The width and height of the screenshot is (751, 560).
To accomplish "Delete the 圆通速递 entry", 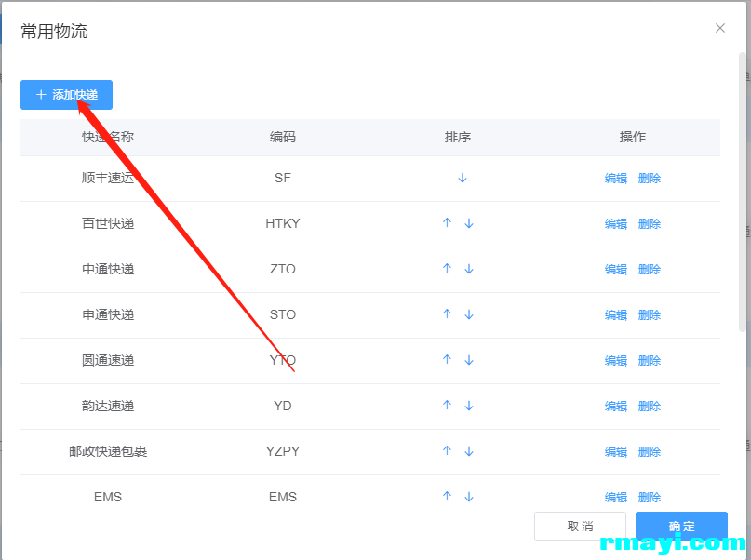I will coord(650,360).
